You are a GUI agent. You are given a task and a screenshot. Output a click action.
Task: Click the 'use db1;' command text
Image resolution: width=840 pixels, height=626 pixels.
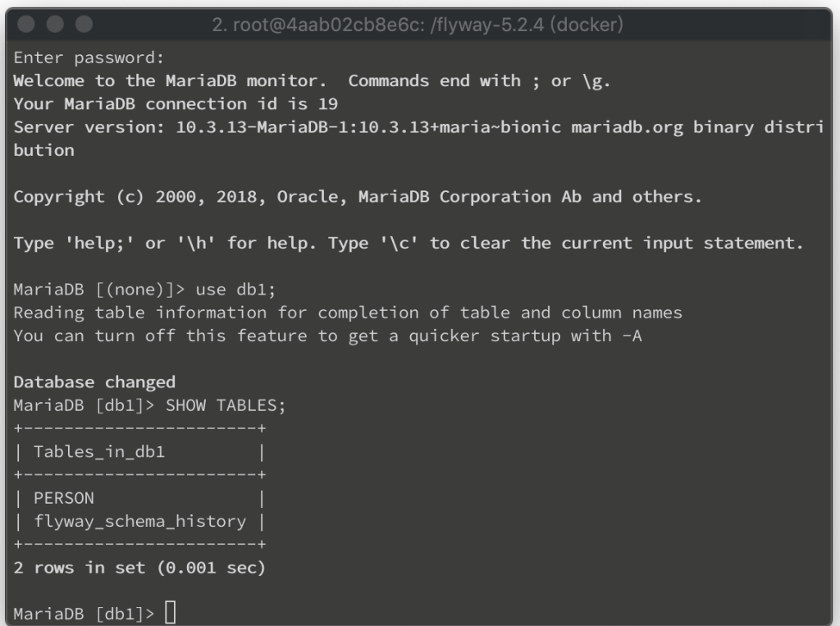235,290
